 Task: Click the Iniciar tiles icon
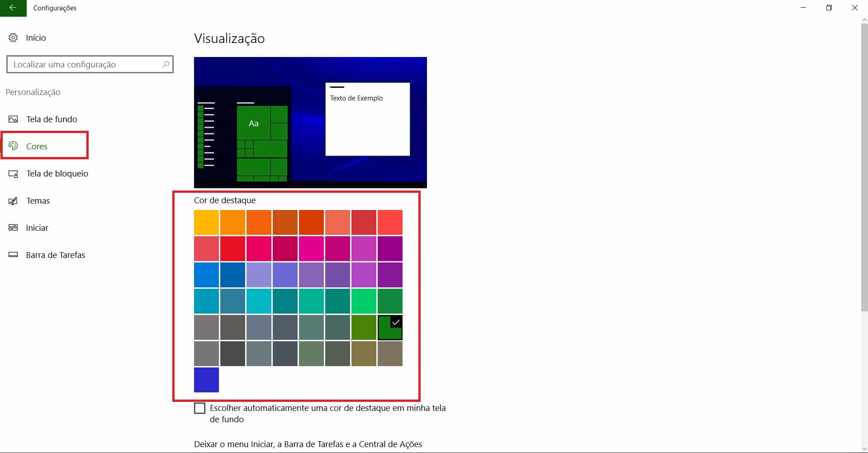[13, 228]
